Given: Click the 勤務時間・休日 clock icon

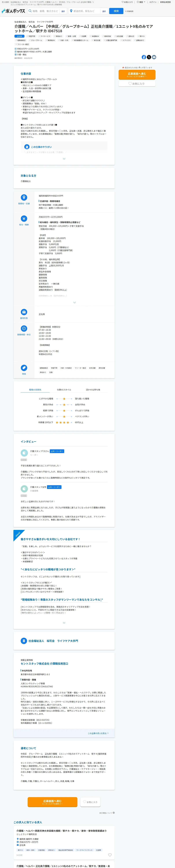Looking at the screenshot, I should click(24, 329).
